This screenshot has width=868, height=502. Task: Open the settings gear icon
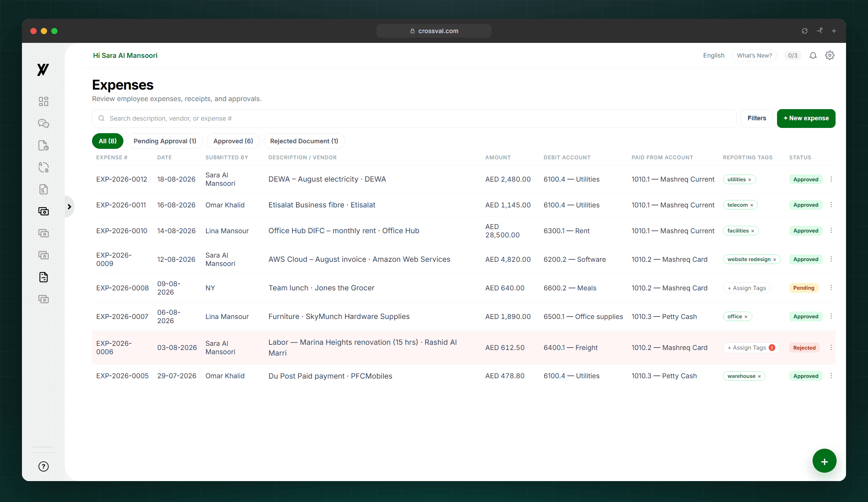pyautogui.click(x=830, y=55)
